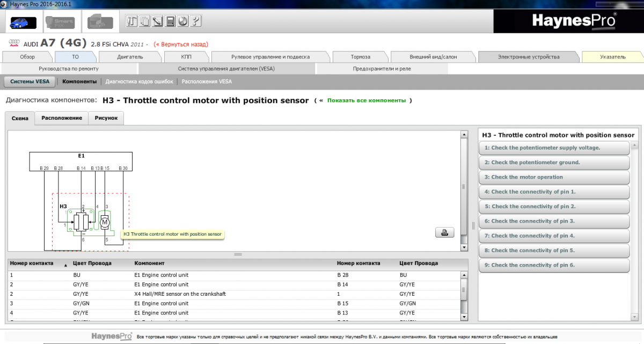The image size is (644, 344).
Task: Open Диагностика кодов ошибок
Action: click(x=140, y=82)
